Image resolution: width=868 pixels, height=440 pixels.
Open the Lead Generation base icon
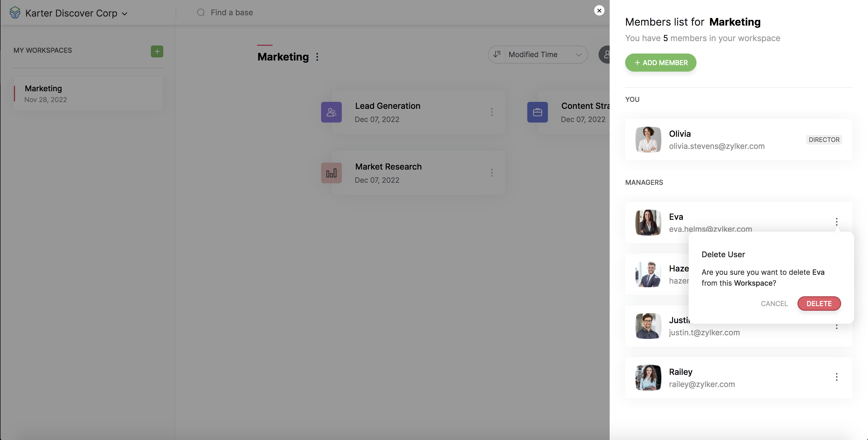(331, 112)
